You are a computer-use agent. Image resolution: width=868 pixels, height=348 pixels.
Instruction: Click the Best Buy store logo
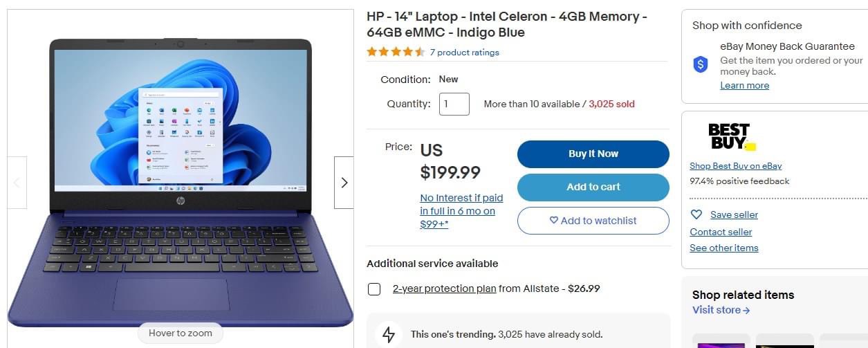(x=730, y=136)
